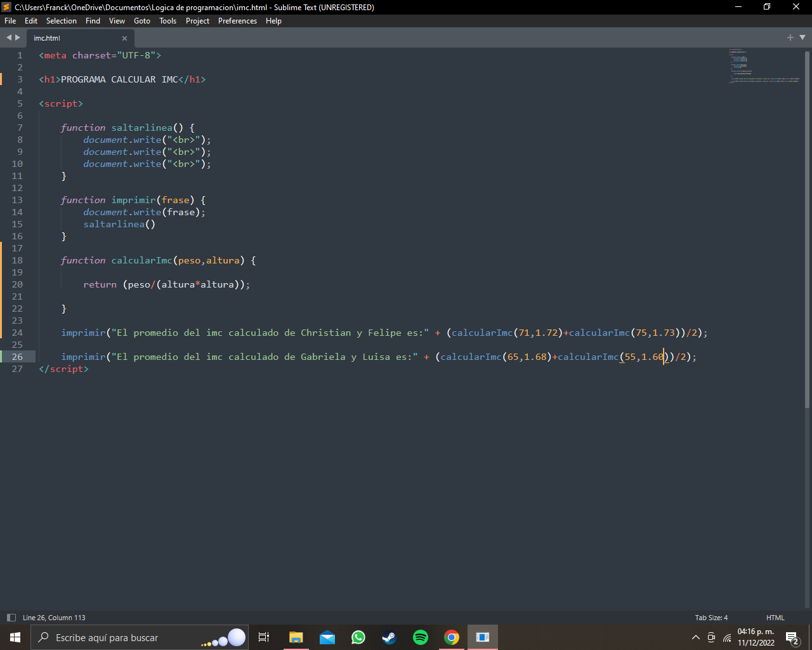Viewport: 812px width, 650px height.
Task: Click the Meet Now tray icon
Action: click(x=711, y=637)
